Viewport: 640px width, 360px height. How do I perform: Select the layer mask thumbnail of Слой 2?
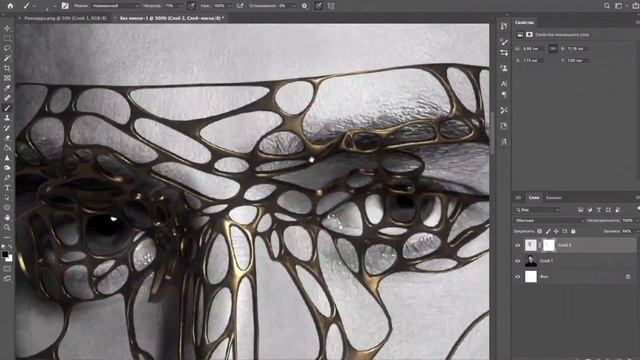click(x=549, y=245)
